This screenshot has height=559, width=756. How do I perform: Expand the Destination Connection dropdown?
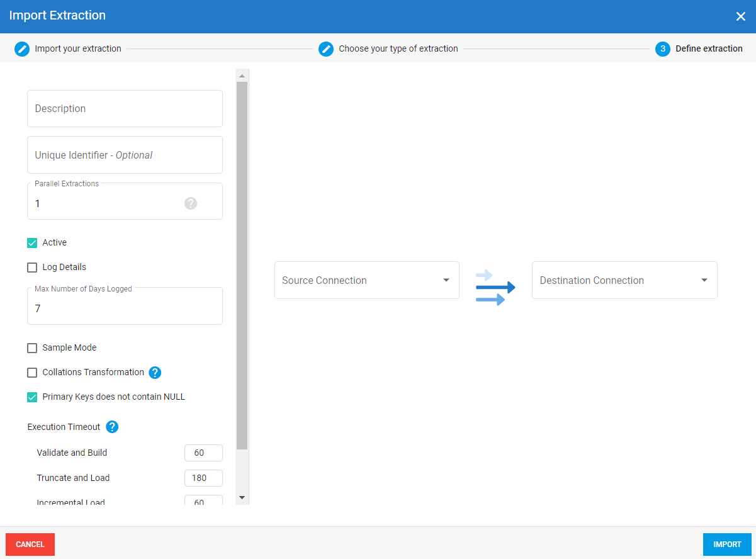pos(624,280)
